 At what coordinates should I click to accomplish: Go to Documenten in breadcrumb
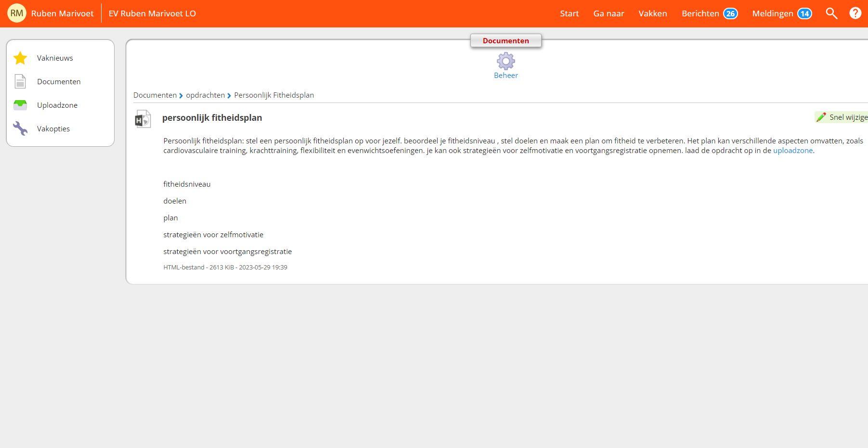click(155, 95)
